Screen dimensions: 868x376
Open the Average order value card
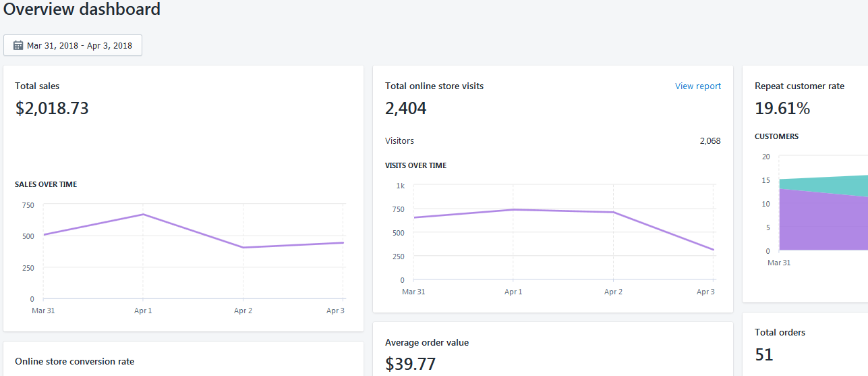point(553,349)
